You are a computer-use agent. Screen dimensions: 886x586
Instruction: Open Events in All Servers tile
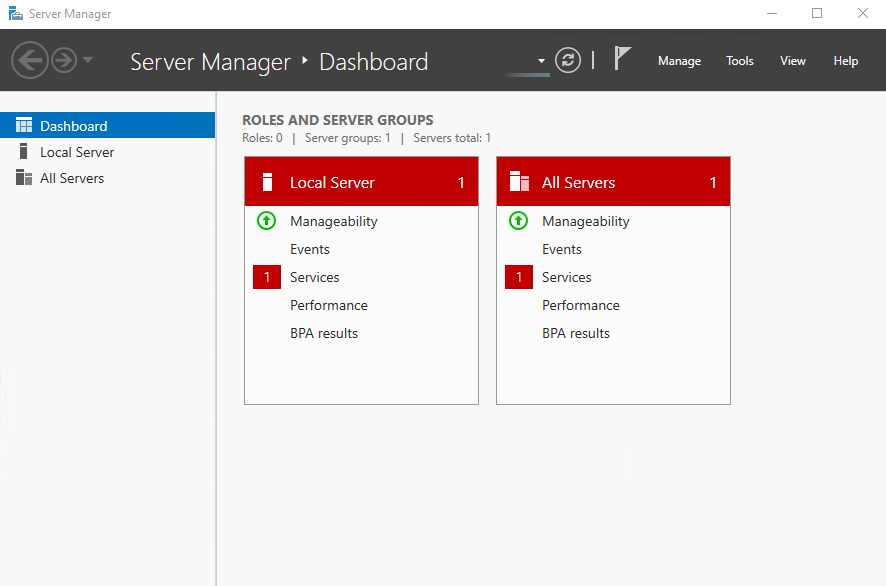pos(562,249)
